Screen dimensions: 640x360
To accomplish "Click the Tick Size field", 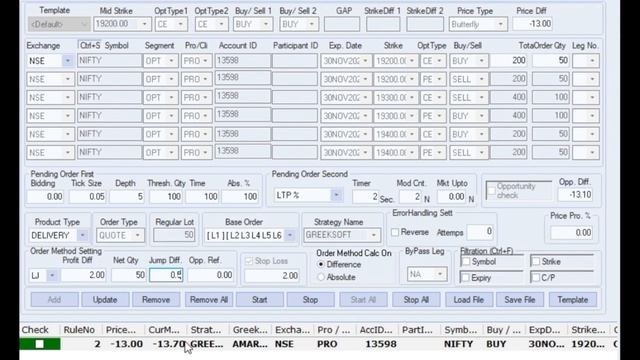I will pos(87,197).
